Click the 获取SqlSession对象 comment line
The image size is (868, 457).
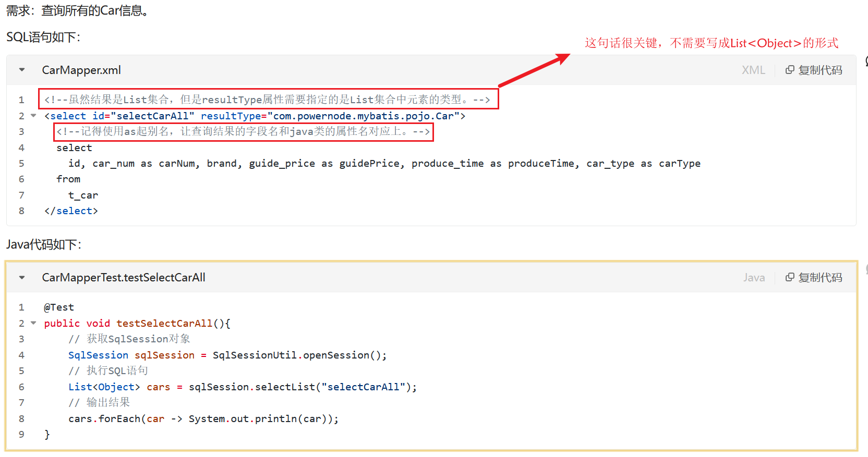(x=129, y=339)
